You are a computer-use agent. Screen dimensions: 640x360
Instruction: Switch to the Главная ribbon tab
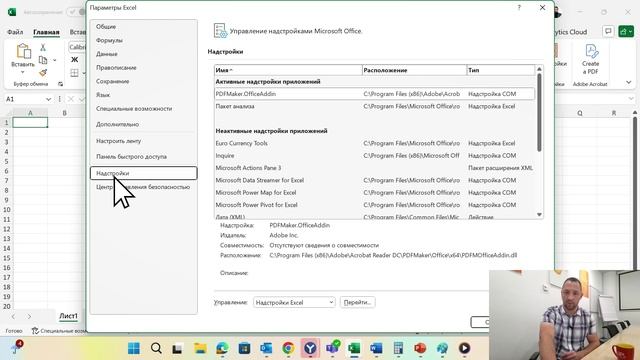point(46,32)
